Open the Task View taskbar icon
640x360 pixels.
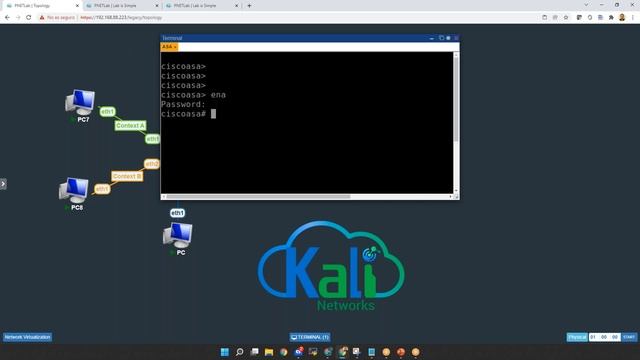[254, 352]
